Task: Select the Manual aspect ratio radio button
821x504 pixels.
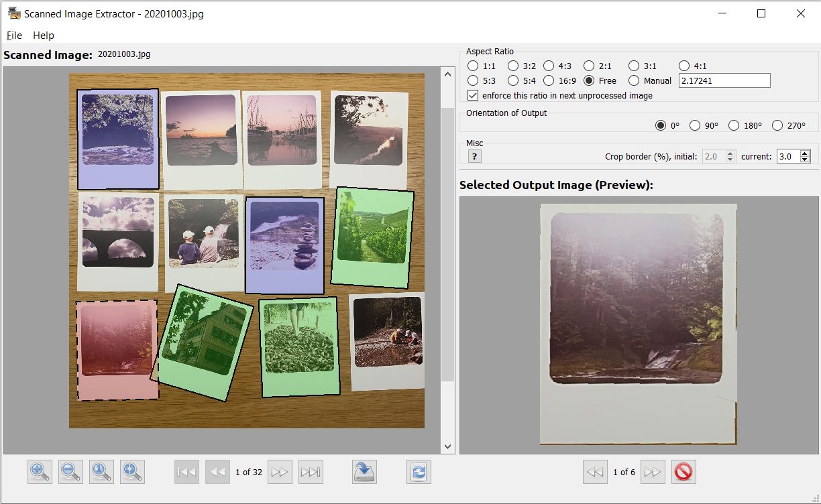Action: pos(634,80)
